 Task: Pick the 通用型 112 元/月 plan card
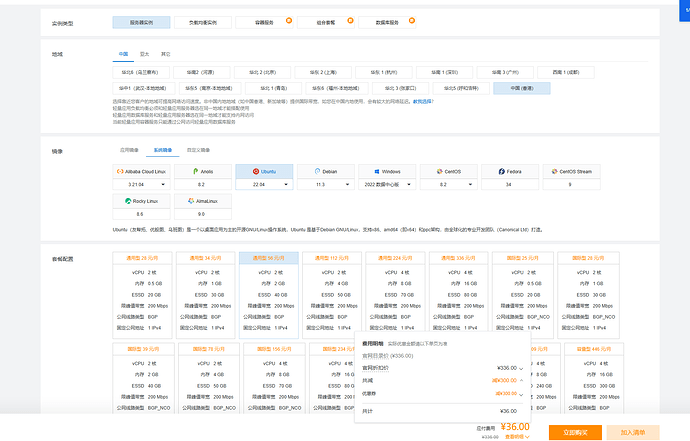tap(332, 295)
